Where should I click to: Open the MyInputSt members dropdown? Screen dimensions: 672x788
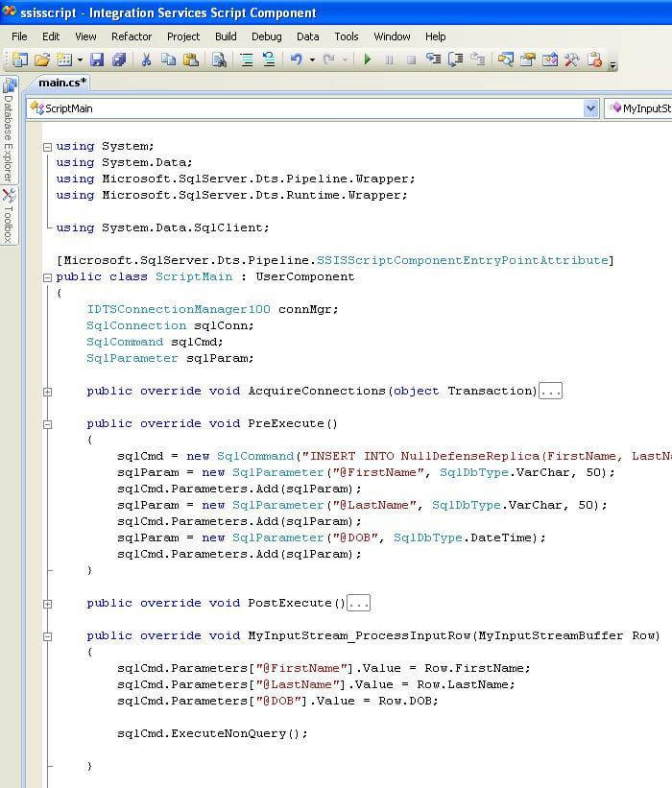tap(638, 108)
